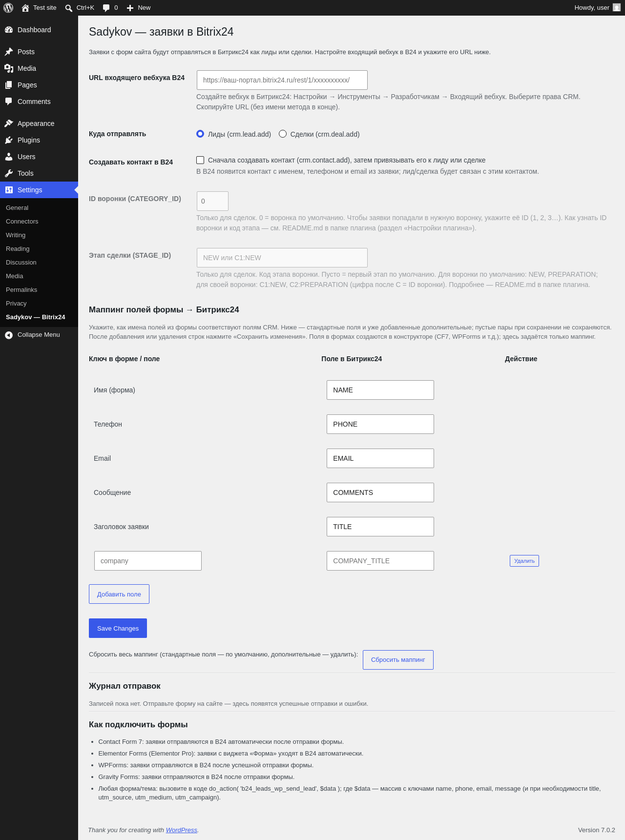Select Лиды (crm.lead.add) radio button
Viewport: 625px width, 840px height.
click(200, 134)
